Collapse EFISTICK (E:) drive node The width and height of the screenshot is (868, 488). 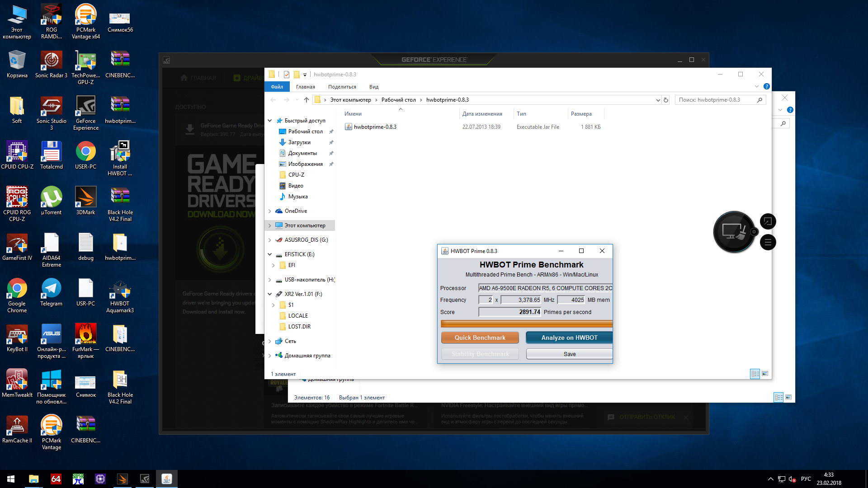(x=270, y=254)
